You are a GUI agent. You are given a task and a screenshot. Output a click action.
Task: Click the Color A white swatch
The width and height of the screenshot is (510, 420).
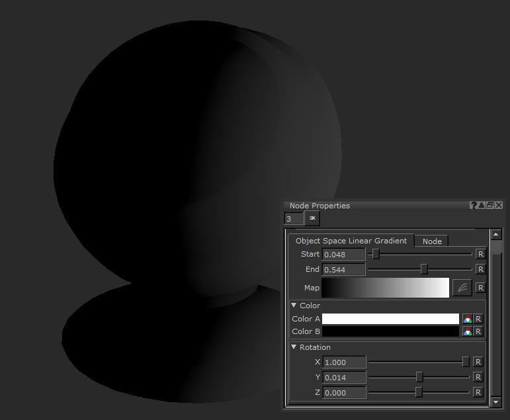390,319
